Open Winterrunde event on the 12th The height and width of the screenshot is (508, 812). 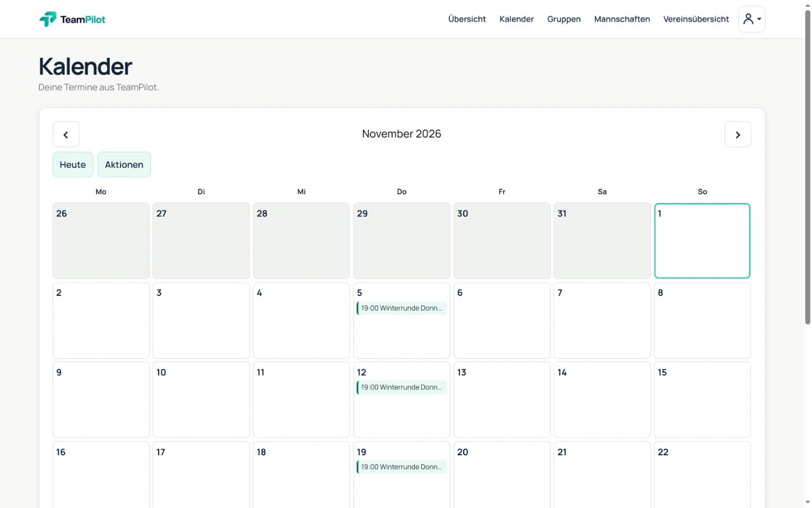coord(402,387)
